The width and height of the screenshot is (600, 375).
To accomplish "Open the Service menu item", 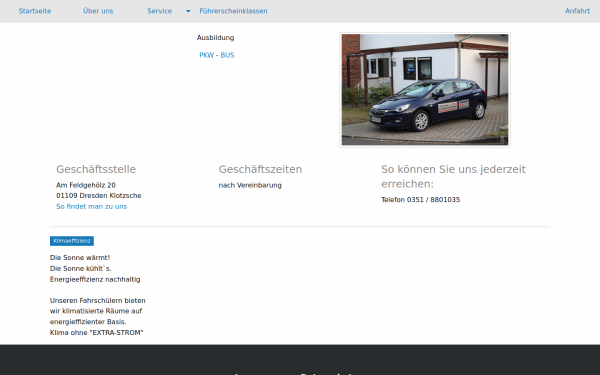I will click(160, 11).
